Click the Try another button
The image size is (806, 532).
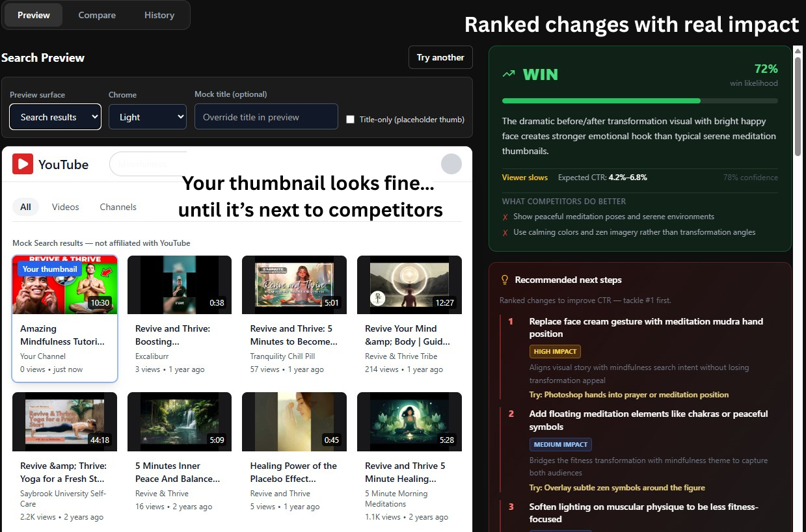pos(440,57)
